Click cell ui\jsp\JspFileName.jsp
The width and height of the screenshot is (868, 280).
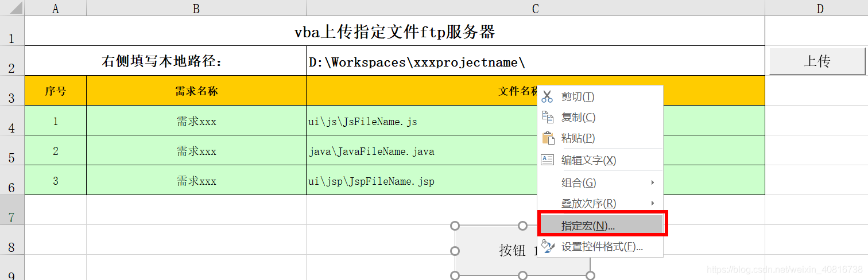[536, 180]
